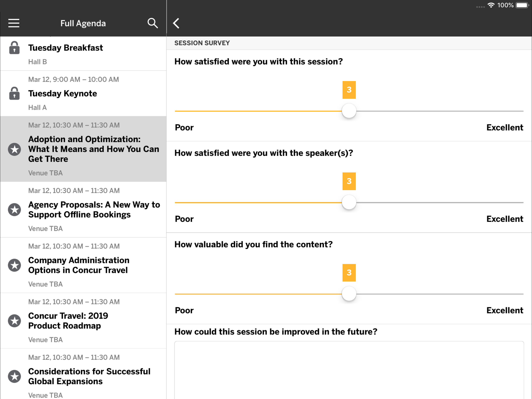Favorite Adoption and Optimization session star
The image size is (532, 399).
click(14, 149)
